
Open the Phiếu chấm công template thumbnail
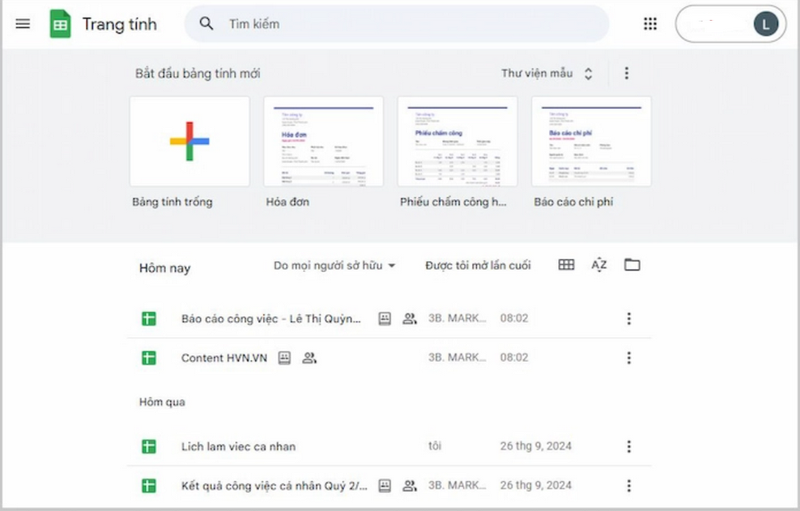[x=457, y=142]
